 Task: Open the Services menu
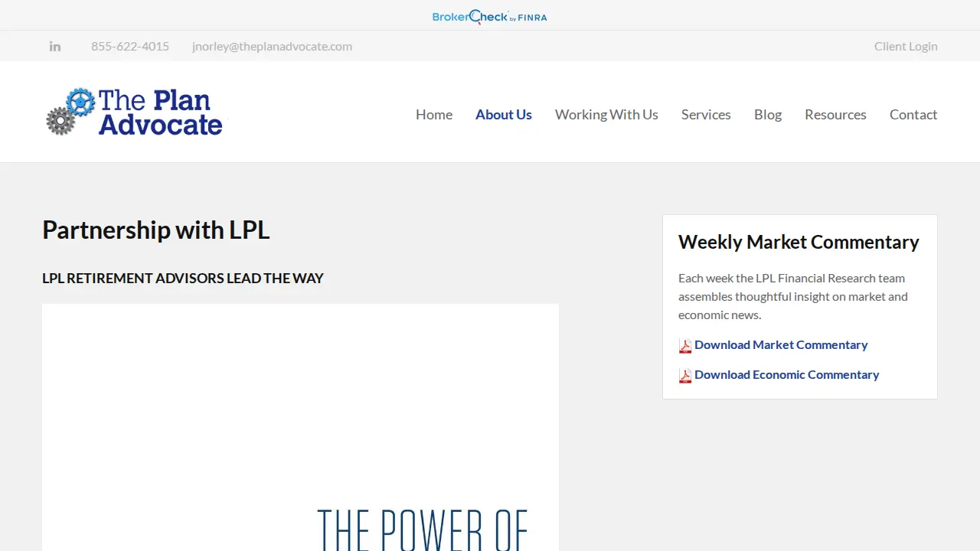[706, 114]
